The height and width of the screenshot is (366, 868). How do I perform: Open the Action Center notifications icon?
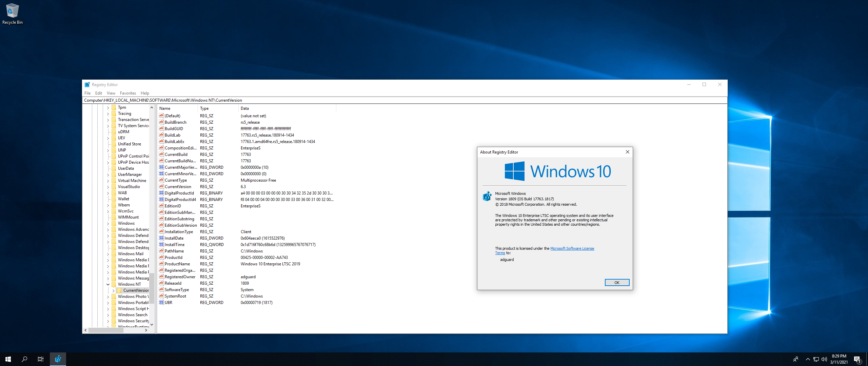[x=857, y=359]
